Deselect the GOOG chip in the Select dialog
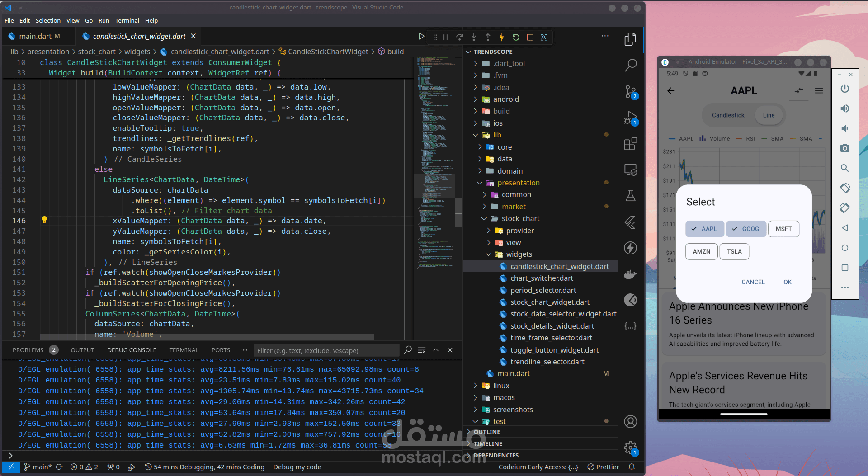The width and height of the screenshot is (868, 476). click(746, 229)
